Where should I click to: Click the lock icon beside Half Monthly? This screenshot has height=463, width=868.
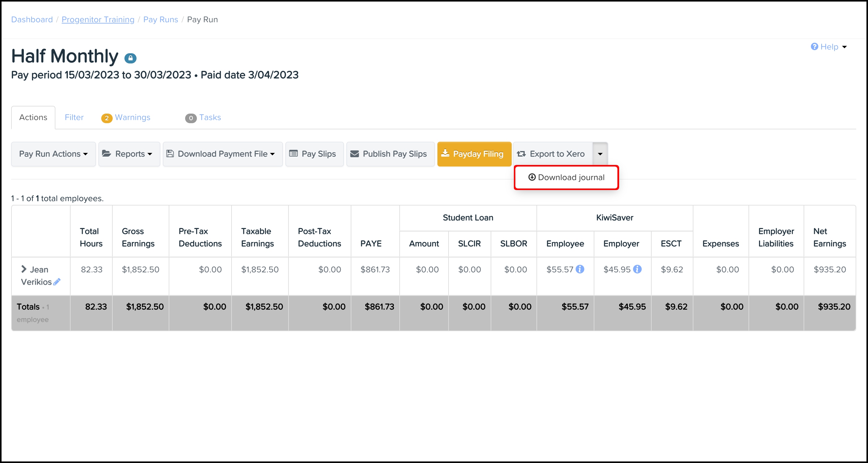(130, 58)
